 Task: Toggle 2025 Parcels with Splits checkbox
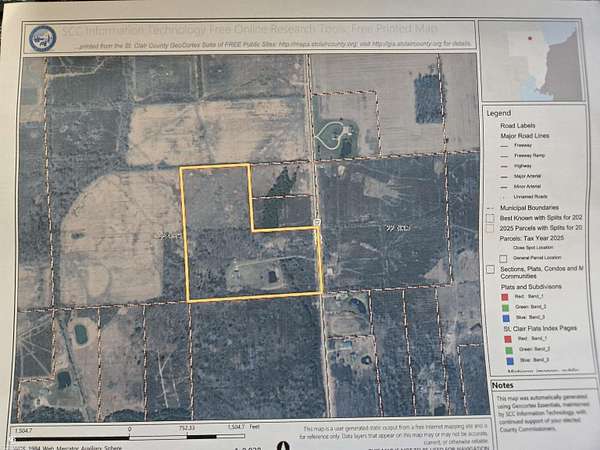(x=489, y=229)
